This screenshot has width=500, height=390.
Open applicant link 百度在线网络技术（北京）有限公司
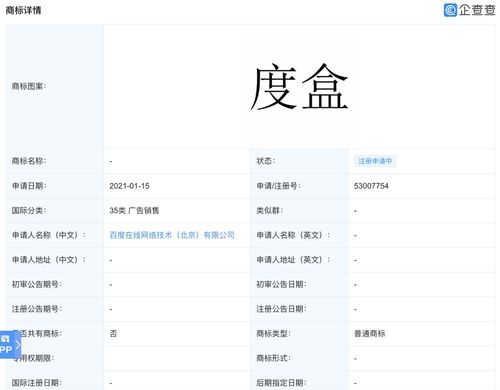pos(172,235)
